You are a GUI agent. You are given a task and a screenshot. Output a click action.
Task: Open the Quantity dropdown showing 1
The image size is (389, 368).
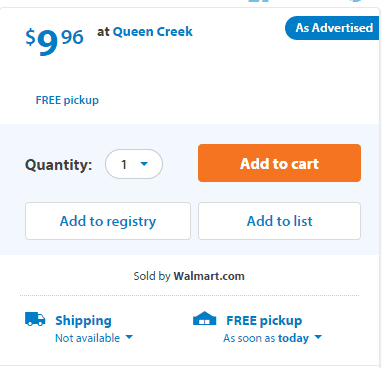134,164
